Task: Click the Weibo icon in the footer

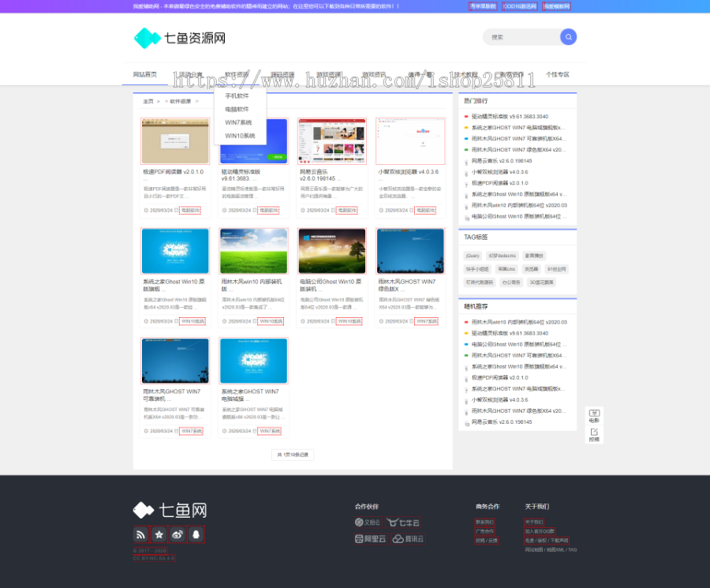Action: tap(177, 534)
